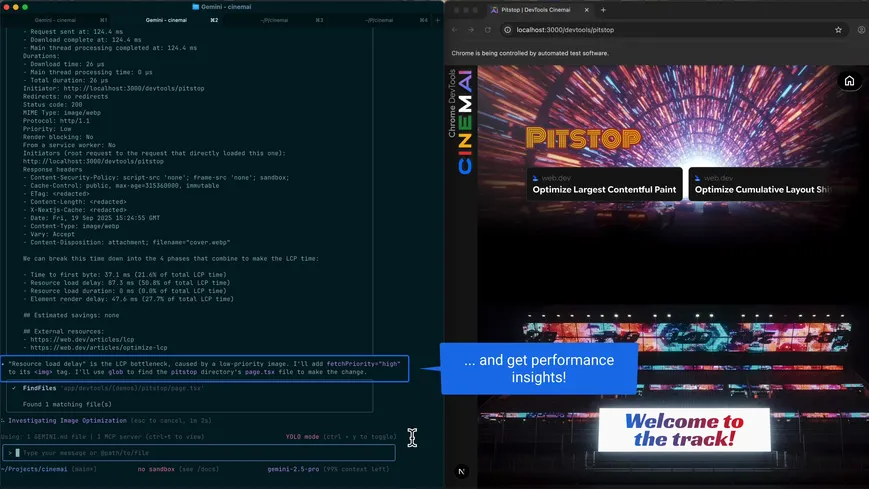Click the YOLO mode status text
869x489 pixels.
coord(302,437)
